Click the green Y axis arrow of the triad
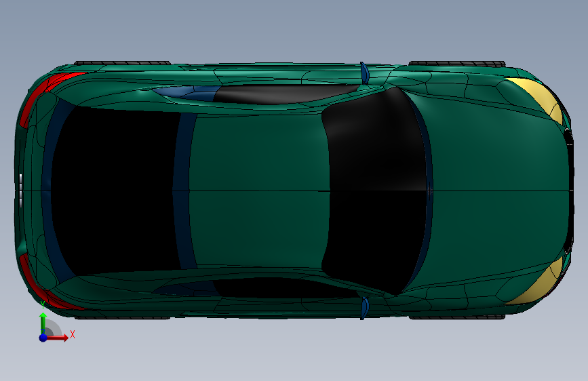Viewport: 588px width, 381px height. tap(43, 322)
